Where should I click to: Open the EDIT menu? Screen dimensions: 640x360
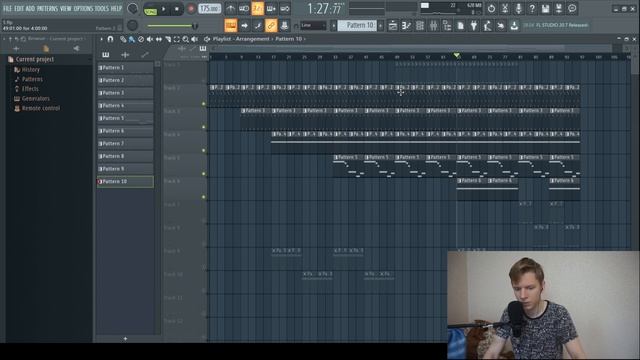point(19,8)
